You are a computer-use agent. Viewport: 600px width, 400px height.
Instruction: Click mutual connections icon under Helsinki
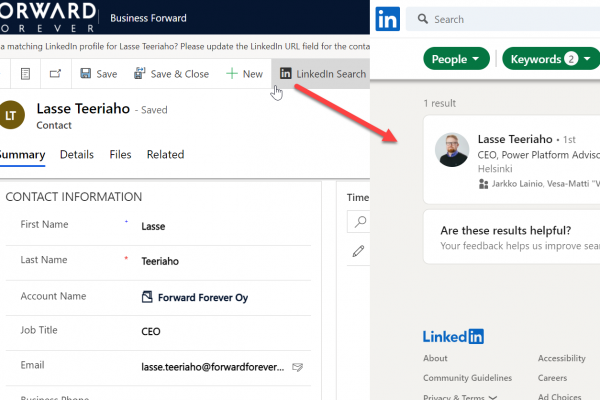[483, 184]
